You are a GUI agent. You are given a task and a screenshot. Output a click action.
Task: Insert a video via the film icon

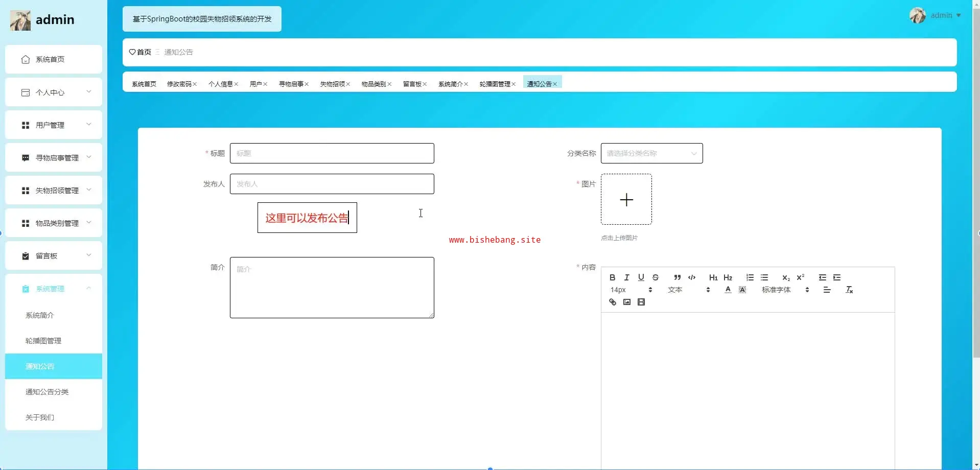pos(641,302)
